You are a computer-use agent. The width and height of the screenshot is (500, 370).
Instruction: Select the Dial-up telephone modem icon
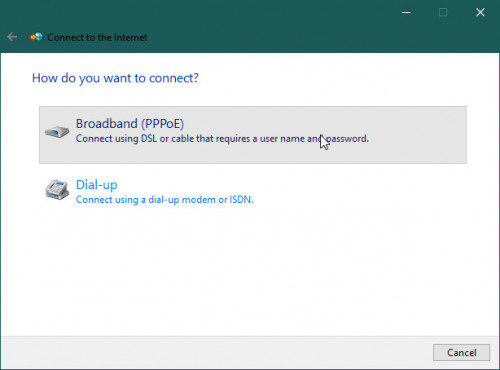(57, 190)
